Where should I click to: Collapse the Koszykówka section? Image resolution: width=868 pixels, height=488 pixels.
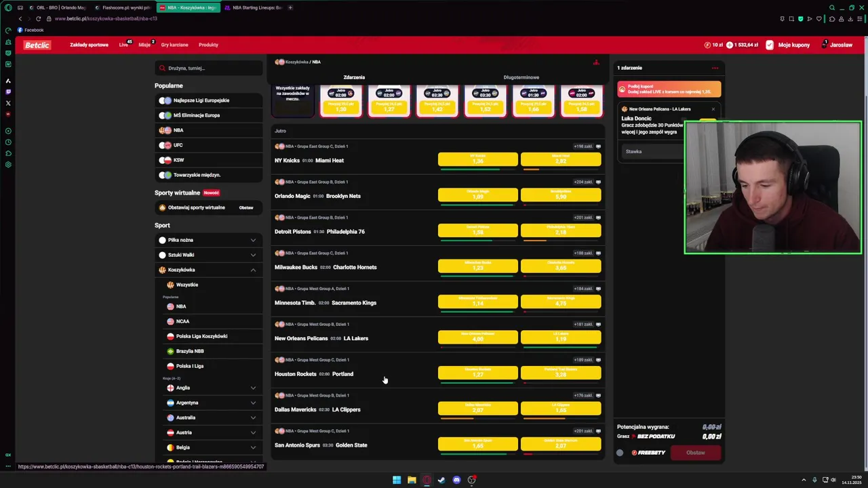[x=253, y=270]
